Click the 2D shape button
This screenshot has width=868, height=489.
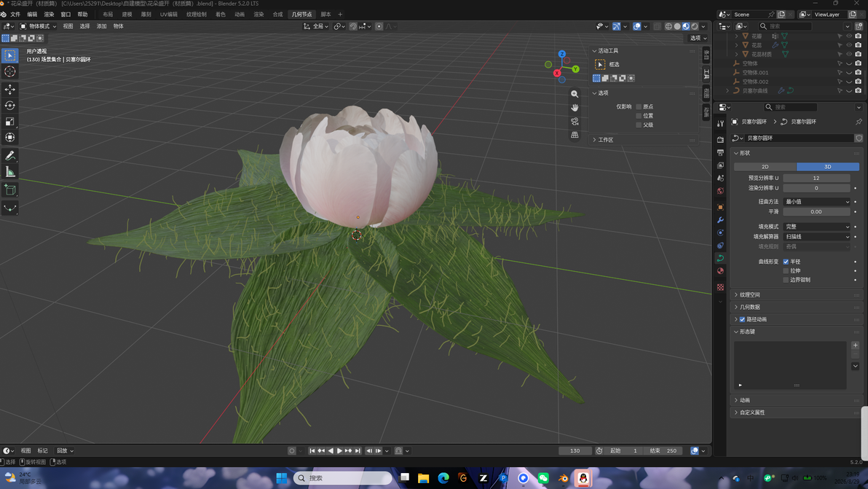(x=765, y=167)
